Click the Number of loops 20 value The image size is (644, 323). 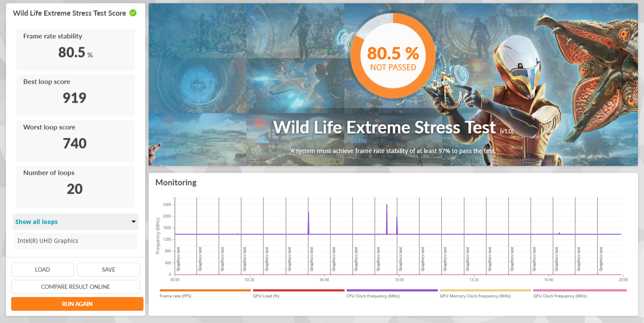pyautogui.click(x=75, y=189)
